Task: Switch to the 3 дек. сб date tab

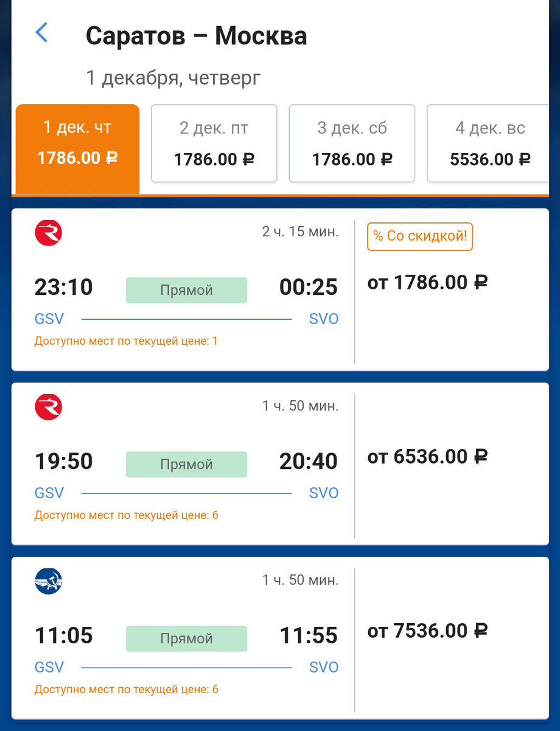Action: point(352,143)
